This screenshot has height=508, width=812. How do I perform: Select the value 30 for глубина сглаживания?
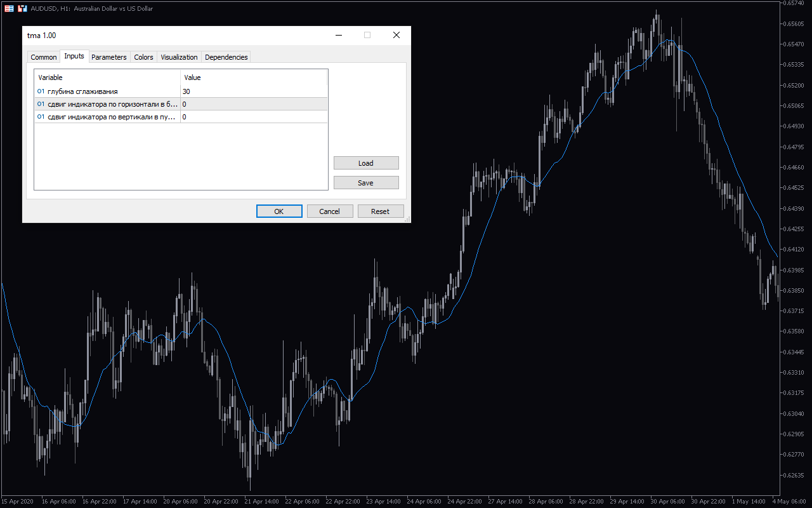click(x=254, y=91)
